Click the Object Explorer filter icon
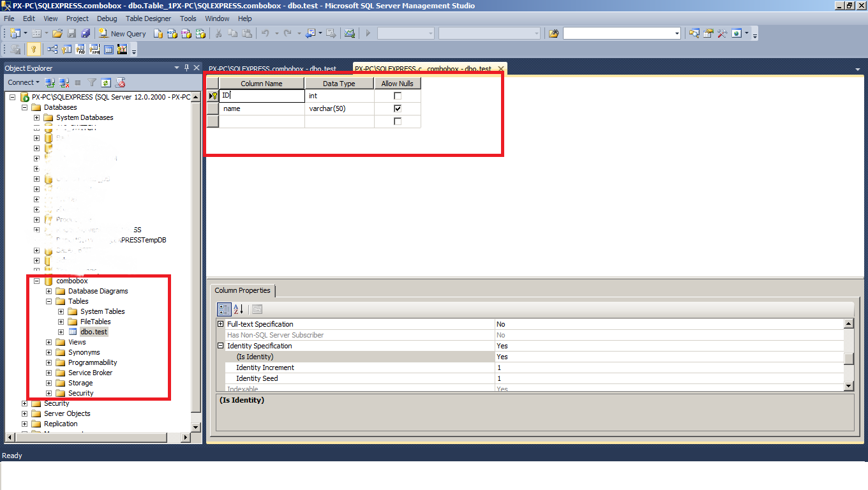The height and width of the screenshot is (490, 868). (x=92, y=82)
